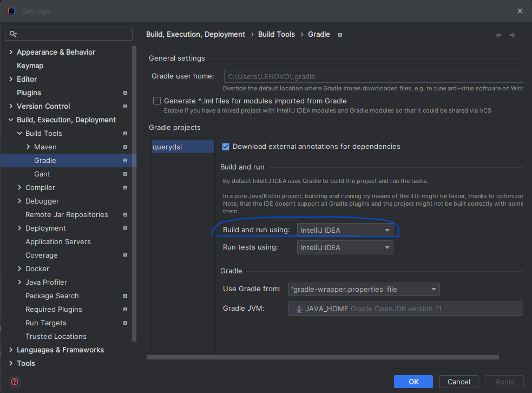532x393 pixels.
Task: Open Keymap settings
Action: click(x=30, y=65)
